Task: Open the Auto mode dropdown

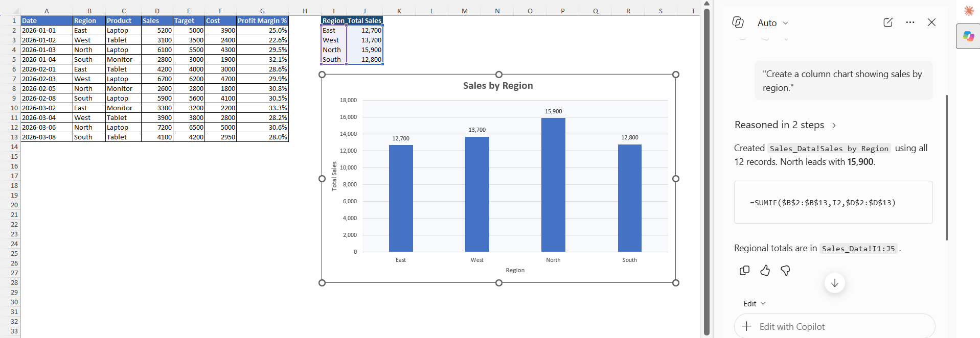Action: (x=772, y=23)
